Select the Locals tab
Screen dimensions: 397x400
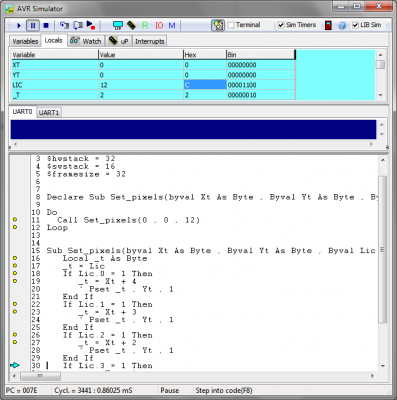pyautogui.click(x=53, y=40)
